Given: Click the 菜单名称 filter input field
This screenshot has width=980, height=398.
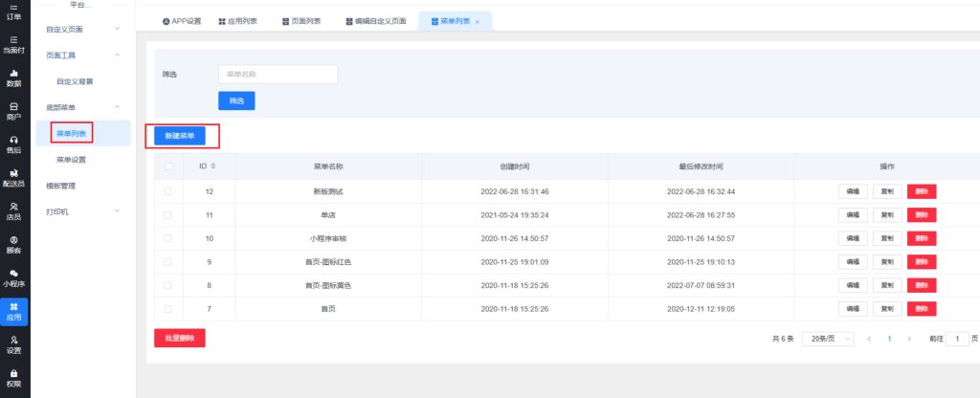Looking at the screenshot, I should 278,75.
